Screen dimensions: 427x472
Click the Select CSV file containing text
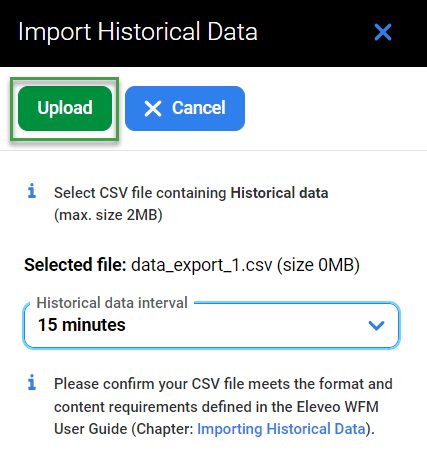click(140, 193)
